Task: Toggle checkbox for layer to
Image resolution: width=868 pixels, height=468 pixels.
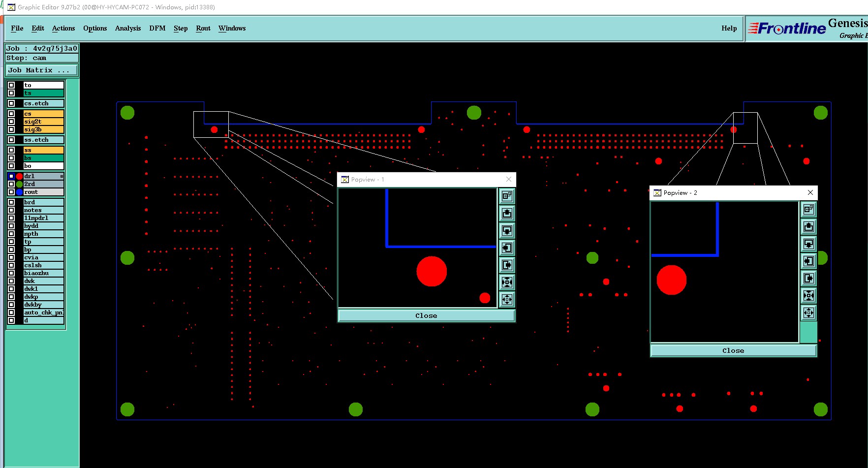Action: 11,85
